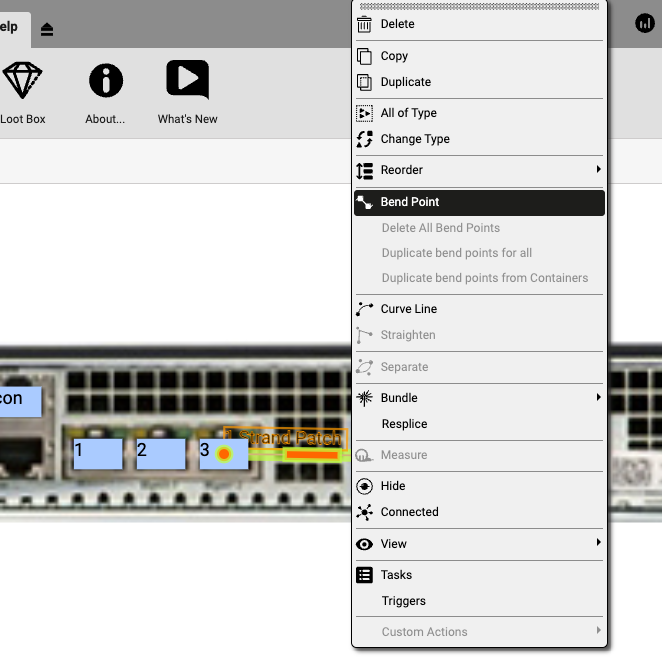
Task: Select Change Type in the menu
Action: point(415,139)
